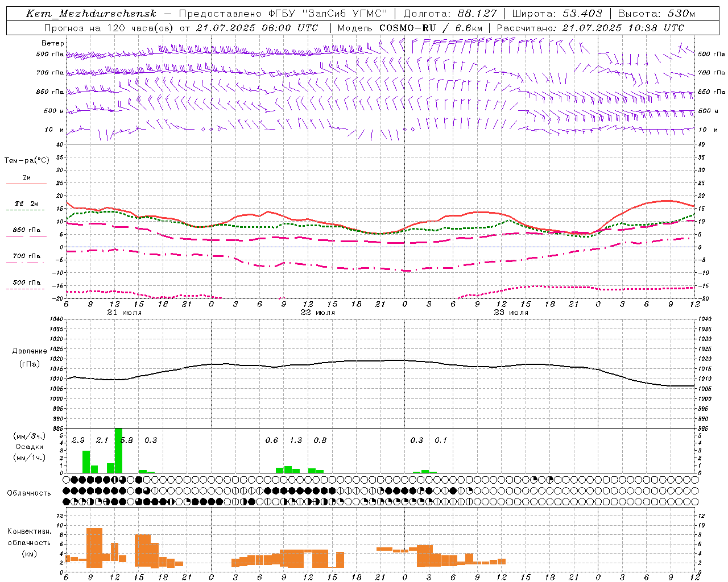
Task: Click the dashed line sample under Td 2м
Action: click(26, 210)
